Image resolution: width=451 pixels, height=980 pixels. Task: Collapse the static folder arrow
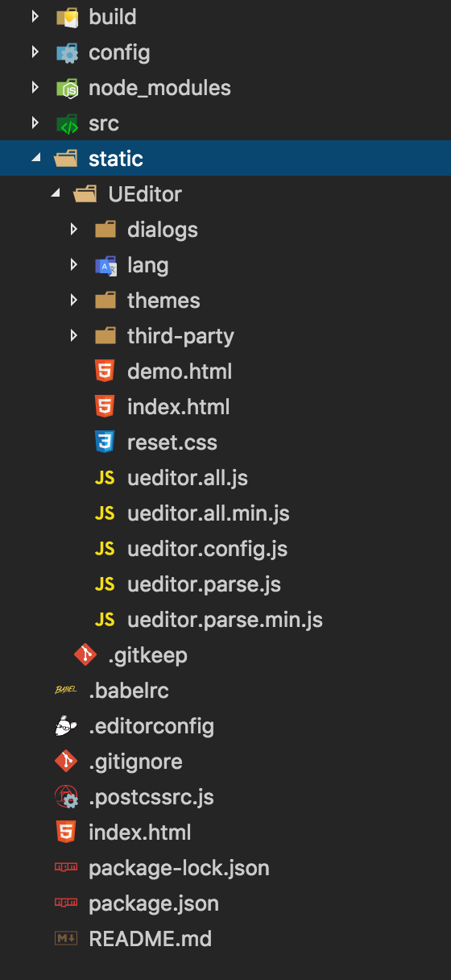click(35, 159)
